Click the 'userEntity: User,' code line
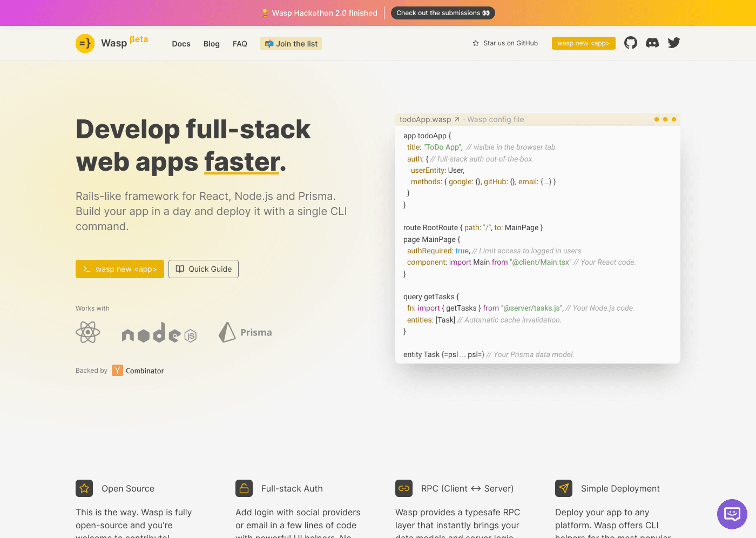The height and width of the screenshot is (538, 756). pos(437,170)
